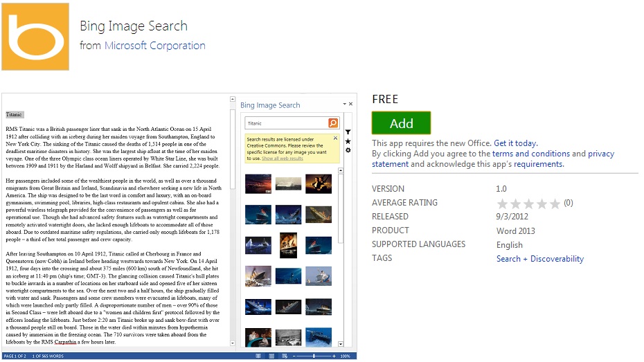Close the Bing Image Search task pane

tap(351, 104)
